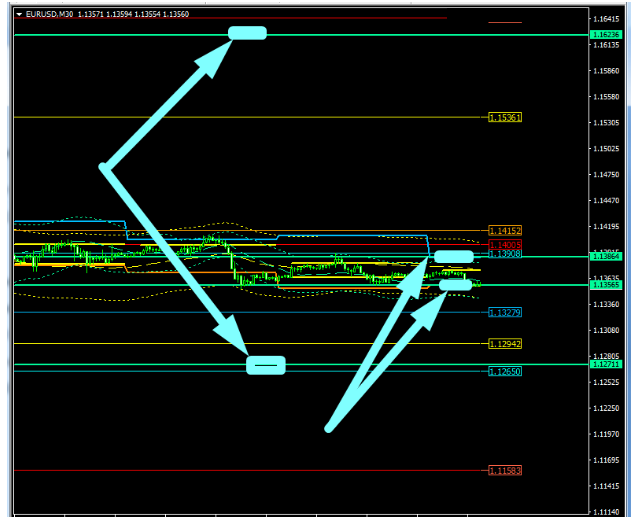Image resolution: width=639 pixels, height=526 pixels.
Task: Select the red 1.11583 price label
Action: (x=504, y=470)
